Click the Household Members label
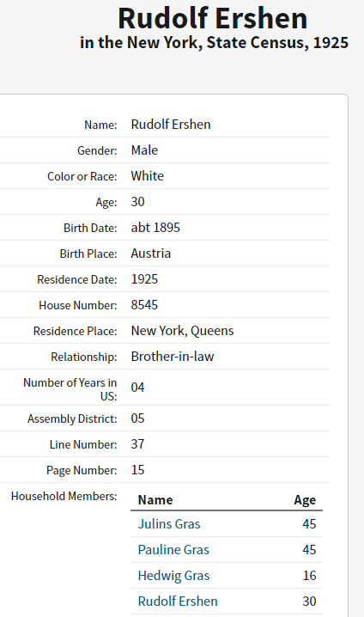Image resolution: width=364 pixels, height=617 pixels. coord(64,496)
